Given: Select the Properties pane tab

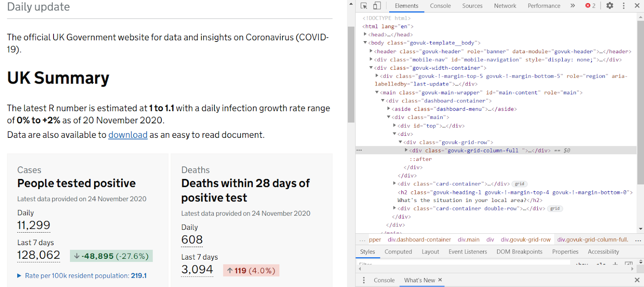Looking at the screenshot, I should pyautogui.click(x=565, y=252).
